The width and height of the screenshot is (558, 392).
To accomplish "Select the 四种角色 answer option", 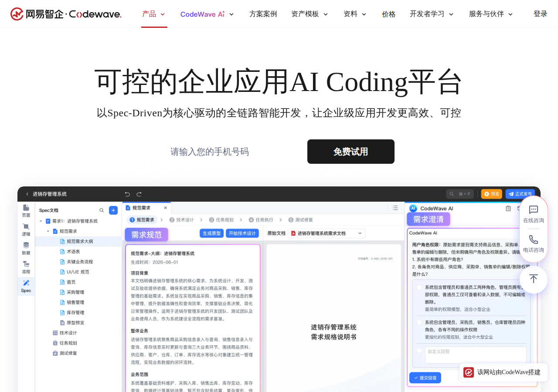I will 419,322.
